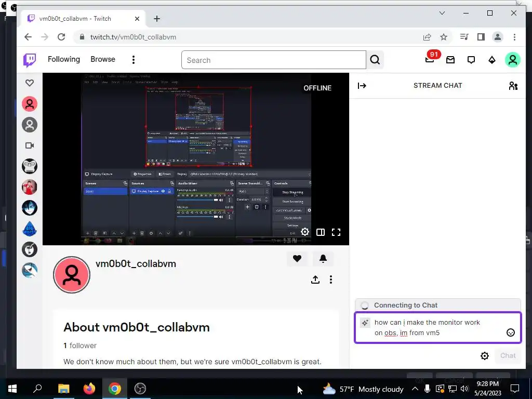Click the Get Bits diamond icon

pyautogui.click(x=491, y=60)
